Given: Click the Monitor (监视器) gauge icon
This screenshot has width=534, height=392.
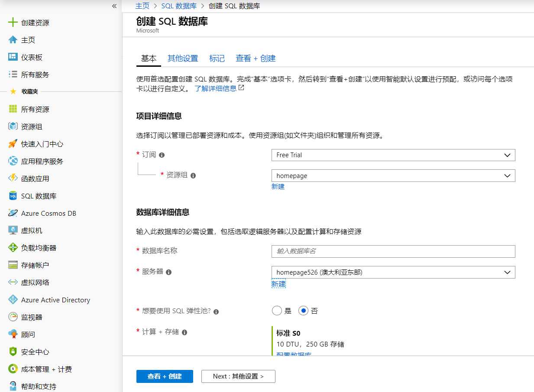Looking at the screenshot, I should click(x=13, y=317).
